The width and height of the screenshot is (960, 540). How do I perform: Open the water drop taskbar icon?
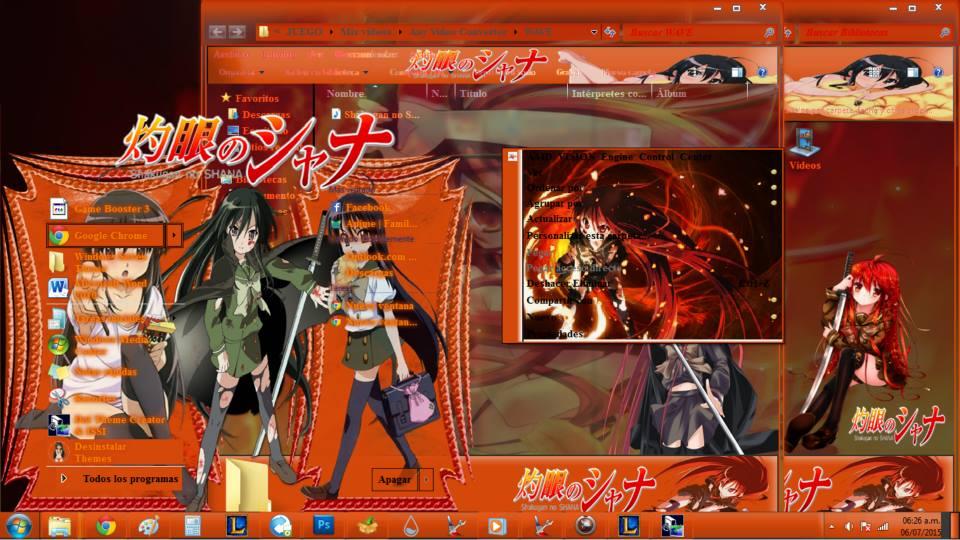[411, 526]
